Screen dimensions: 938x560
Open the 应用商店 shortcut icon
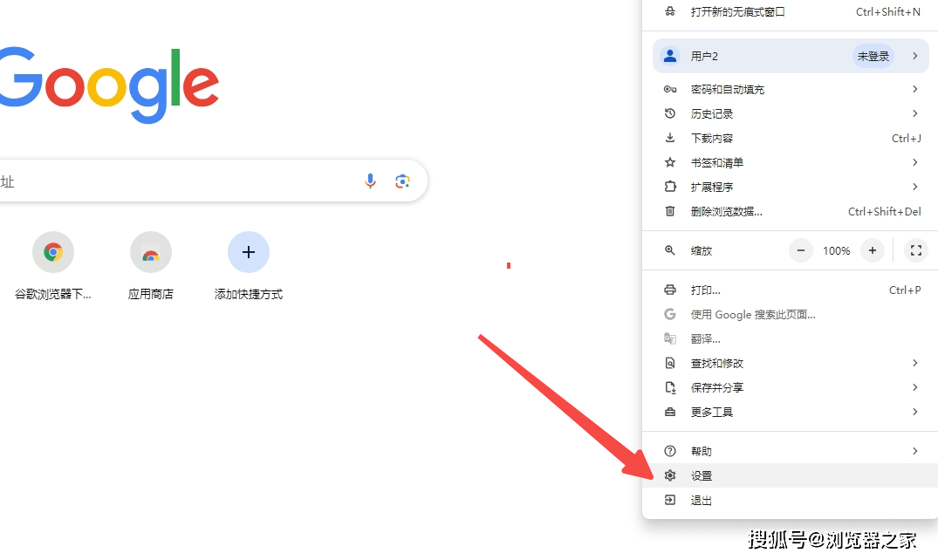[151, 252]
